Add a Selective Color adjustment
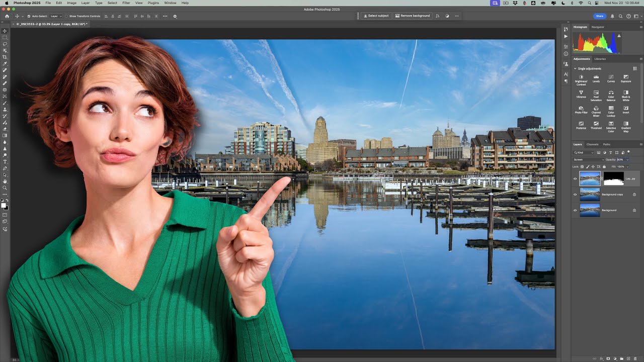The width and height of the screenshot is (644, 362). (611, 126)
